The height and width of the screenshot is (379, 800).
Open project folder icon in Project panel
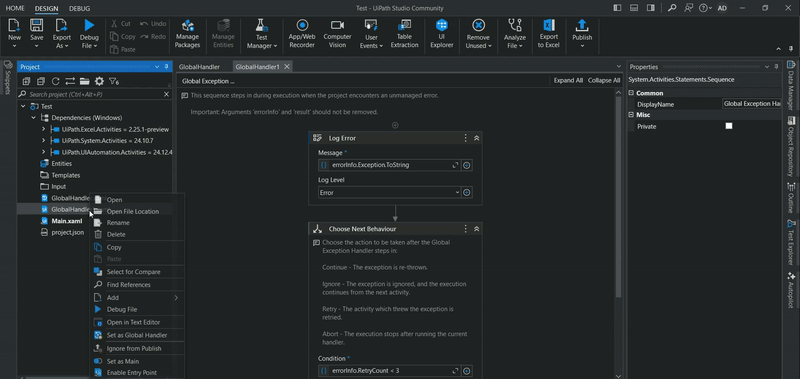click(85, 81)
